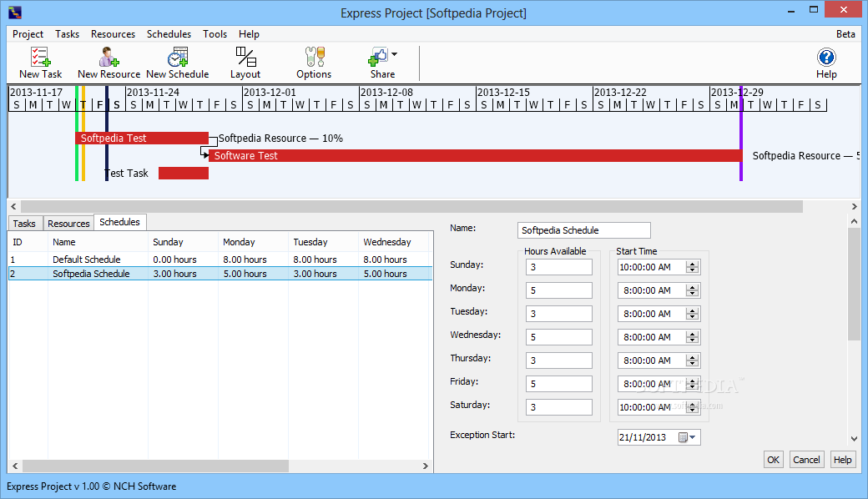Click the Saturday hours available field
868x499 pixels.
coord(558,407)
